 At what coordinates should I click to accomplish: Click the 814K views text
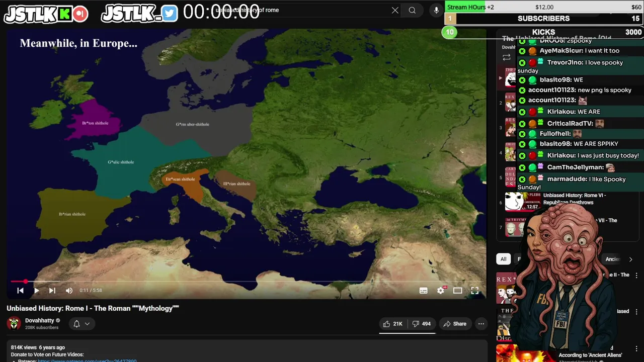point(24,347)
